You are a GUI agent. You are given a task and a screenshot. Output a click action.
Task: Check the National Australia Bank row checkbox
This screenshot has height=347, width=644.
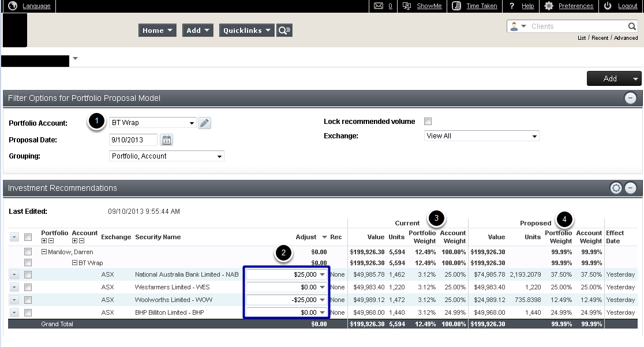click(x=28, y=274)
